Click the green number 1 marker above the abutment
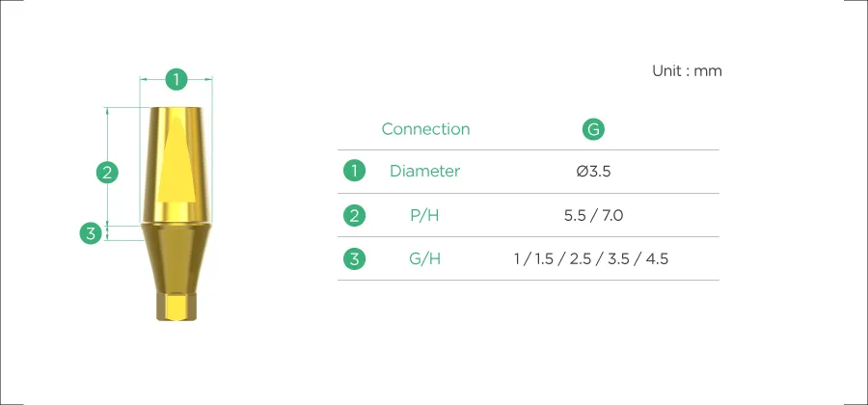The image size is (868, 405). [176, 79]
